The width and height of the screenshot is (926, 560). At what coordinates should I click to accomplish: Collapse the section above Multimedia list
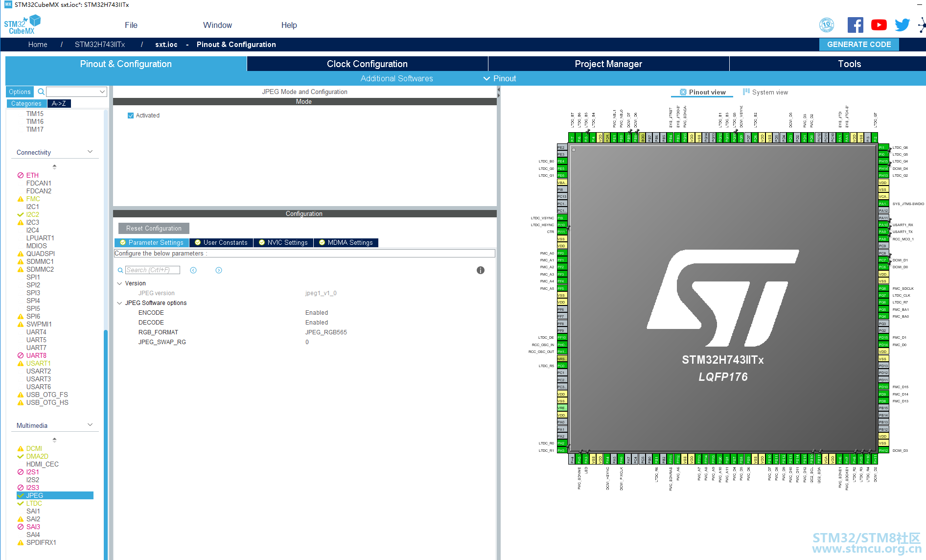(54, 440)
